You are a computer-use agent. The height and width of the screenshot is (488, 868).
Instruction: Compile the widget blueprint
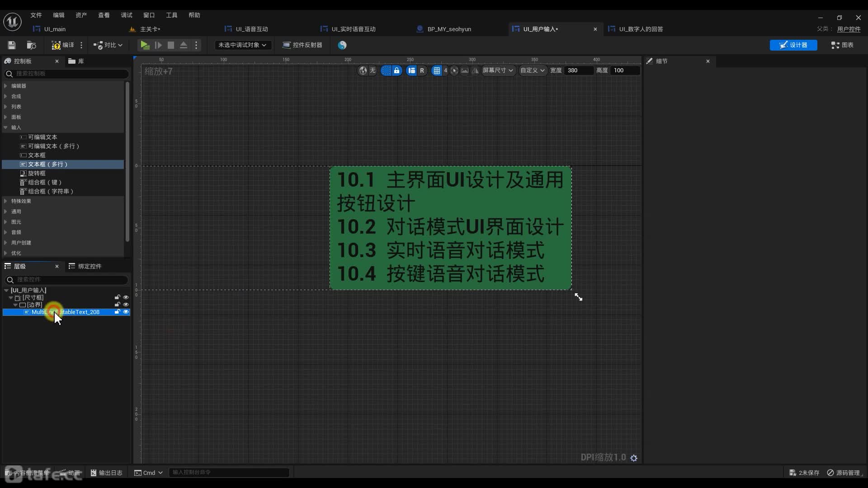(x=63, y=45)
